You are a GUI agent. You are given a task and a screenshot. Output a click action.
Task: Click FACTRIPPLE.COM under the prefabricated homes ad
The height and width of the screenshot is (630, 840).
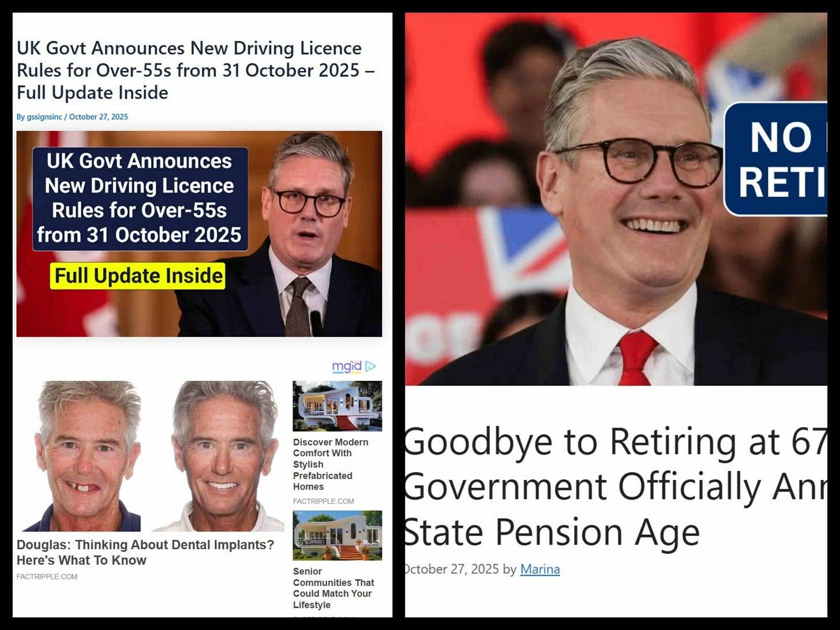tap(324, 501)
